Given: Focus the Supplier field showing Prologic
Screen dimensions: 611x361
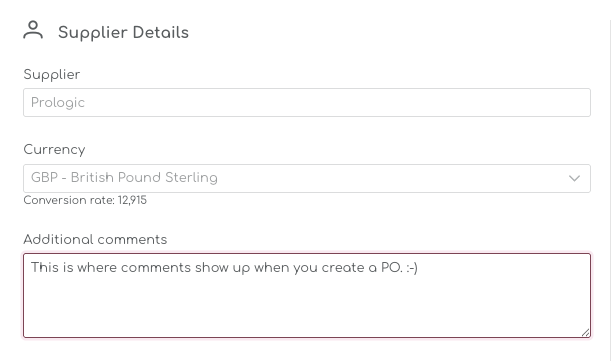Looking at the screenshot, I should tap(307, 103).
